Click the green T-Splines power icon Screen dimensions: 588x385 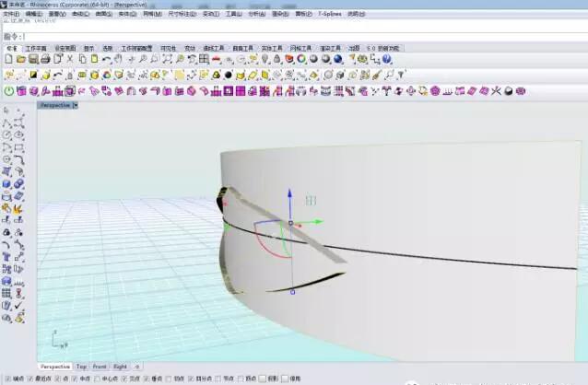pos(9,90)
